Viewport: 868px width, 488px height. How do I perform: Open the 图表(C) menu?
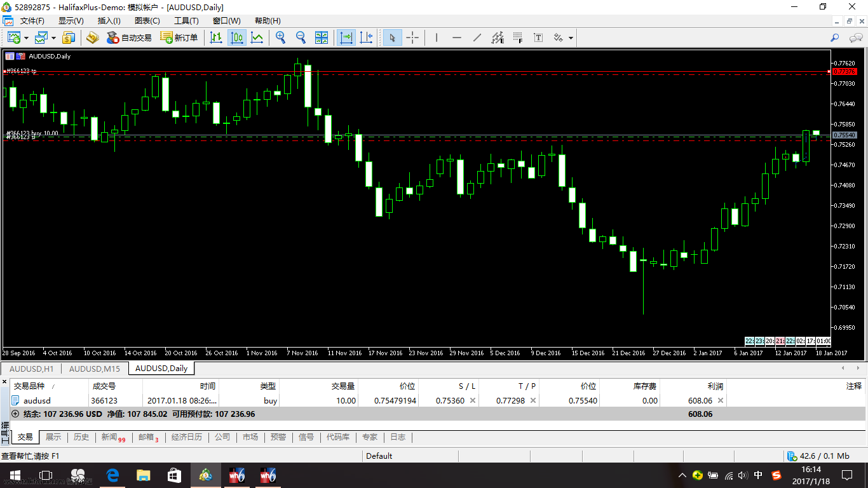[147, 20]
